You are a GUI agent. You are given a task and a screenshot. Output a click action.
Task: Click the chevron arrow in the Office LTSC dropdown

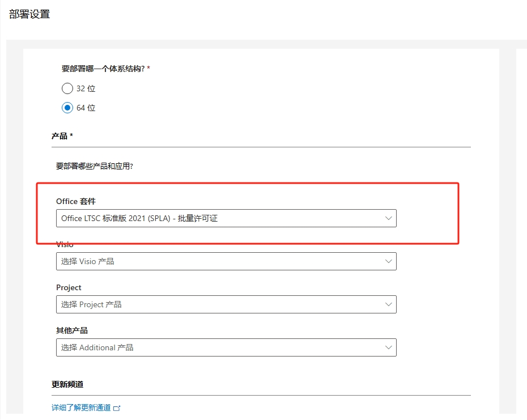389,218
